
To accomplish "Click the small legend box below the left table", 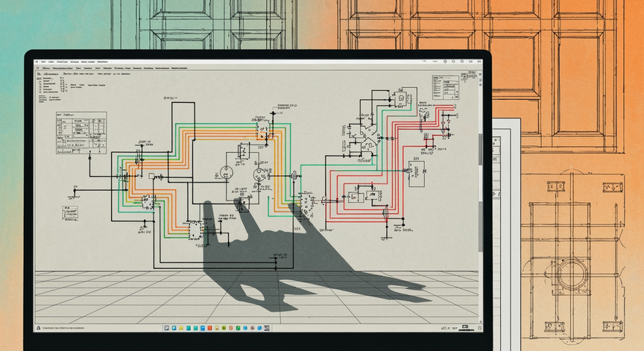I will click(x=70, y=213).
